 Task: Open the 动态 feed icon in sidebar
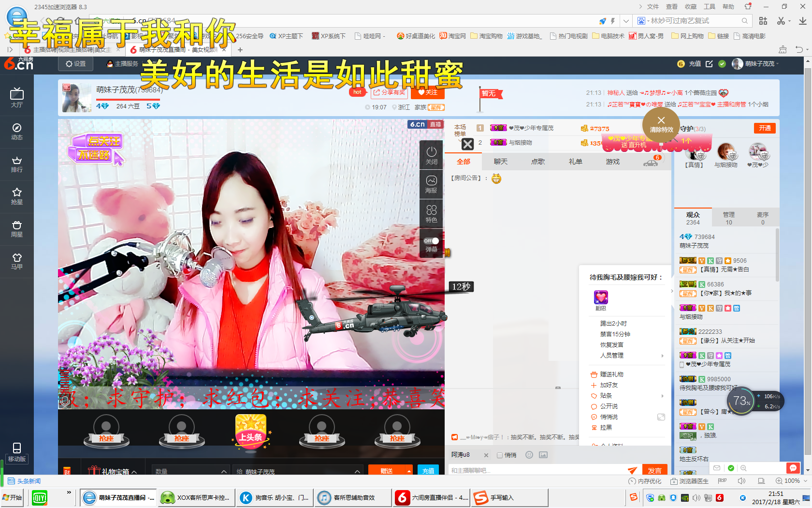[16, 131]
